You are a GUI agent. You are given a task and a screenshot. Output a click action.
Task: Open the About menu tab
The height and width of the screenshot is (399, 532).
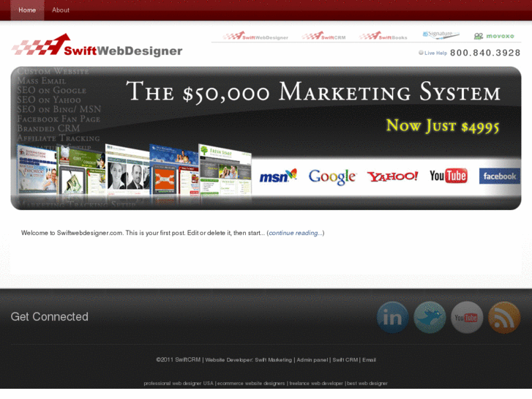click(x=61, y=10)
